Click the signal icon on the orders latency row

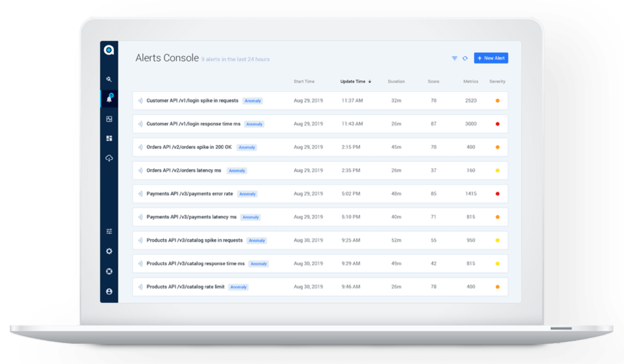coord(140,171)
